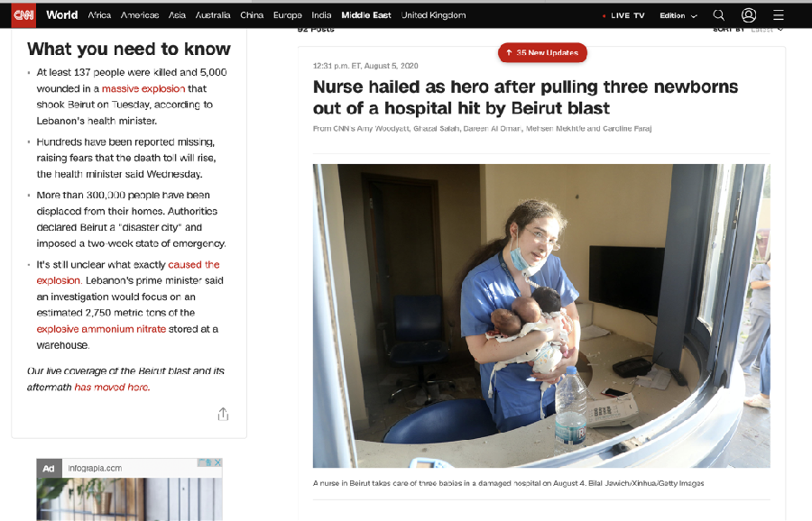Open the World section heading
Viewport: 812px width, 521px height.
(61, 15)
